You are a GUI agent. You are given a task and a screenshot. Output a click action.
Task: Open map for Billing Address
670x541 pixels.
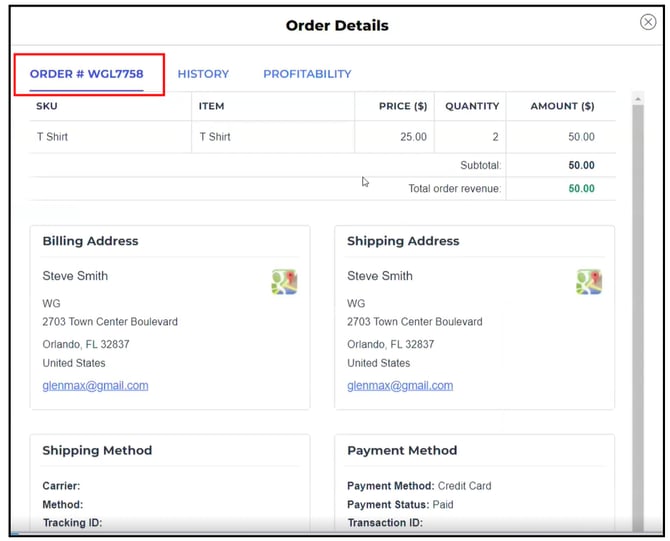(284, 282)
